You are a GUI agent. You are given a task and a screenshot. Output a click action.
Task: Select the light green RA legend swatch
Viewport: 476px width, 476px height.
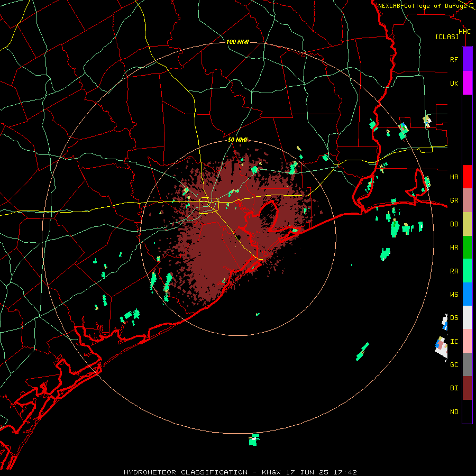coord(467,271)
